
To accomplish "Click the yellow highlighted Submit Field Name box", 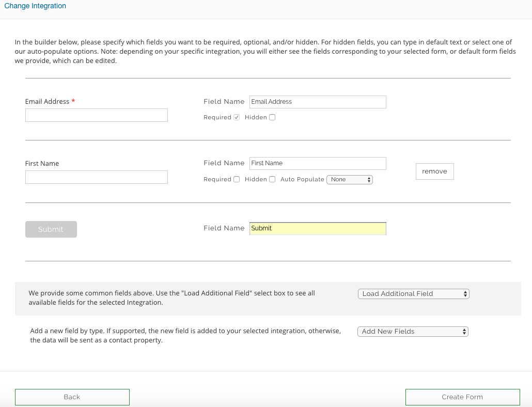I will [x=317, y=228].
